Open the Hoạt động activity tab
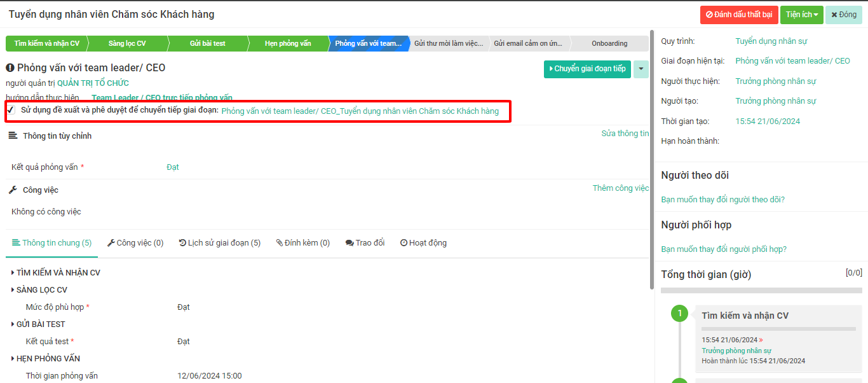This screenshot has height=383, width=868. tap(423, 243)
